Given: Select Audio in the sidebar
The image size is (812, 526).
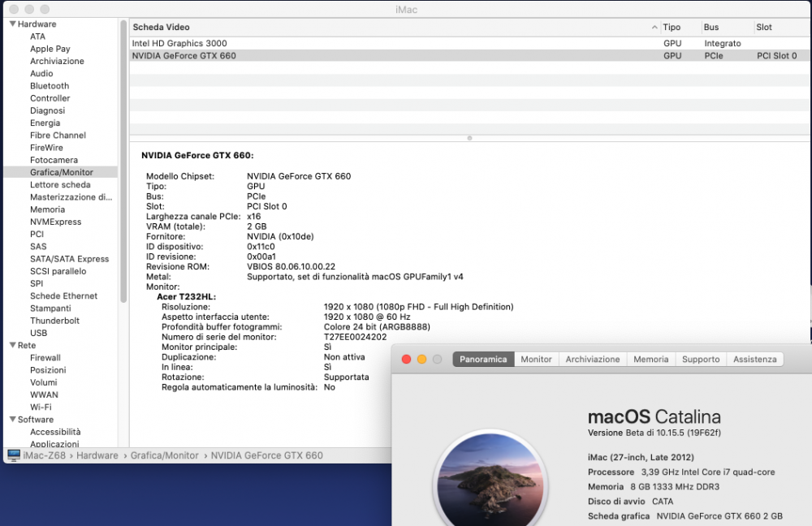Looking at the screenshot, I should pos(41,74).
